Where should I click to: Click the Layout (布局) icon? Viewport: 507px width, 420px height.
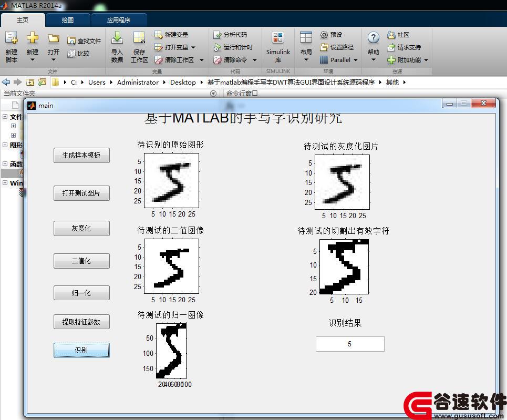306,38
